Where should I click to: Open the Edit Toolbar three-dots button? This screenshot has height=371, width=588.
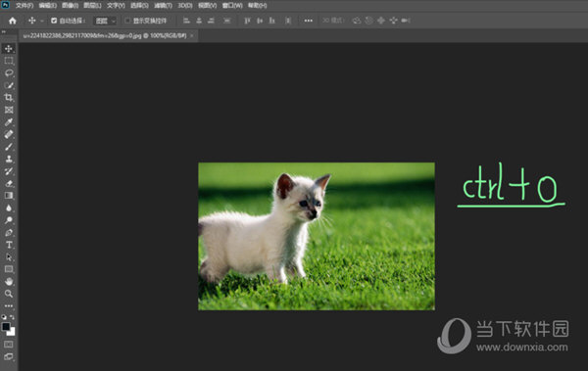tap(9, 305)
